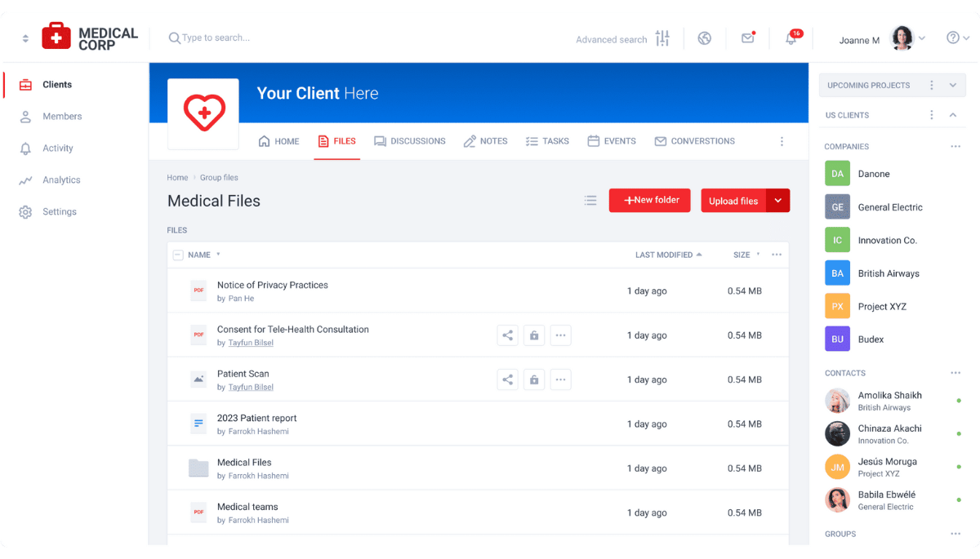Open the advanced search filters icon
This screenshot has width=980, height=559.
pos(662,38)
